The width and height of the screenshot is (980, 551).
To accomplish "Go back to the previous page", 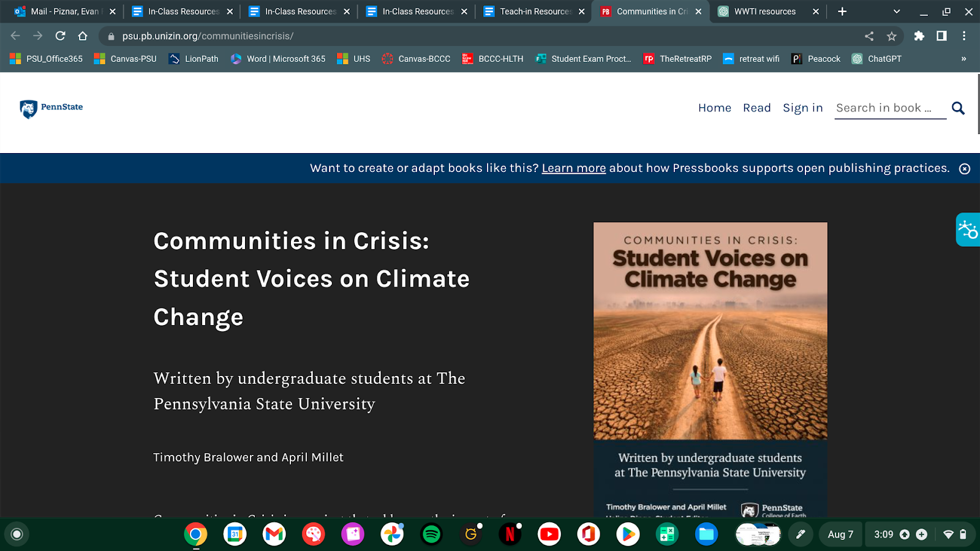I will pyautogui.click(x=15, y=36).
